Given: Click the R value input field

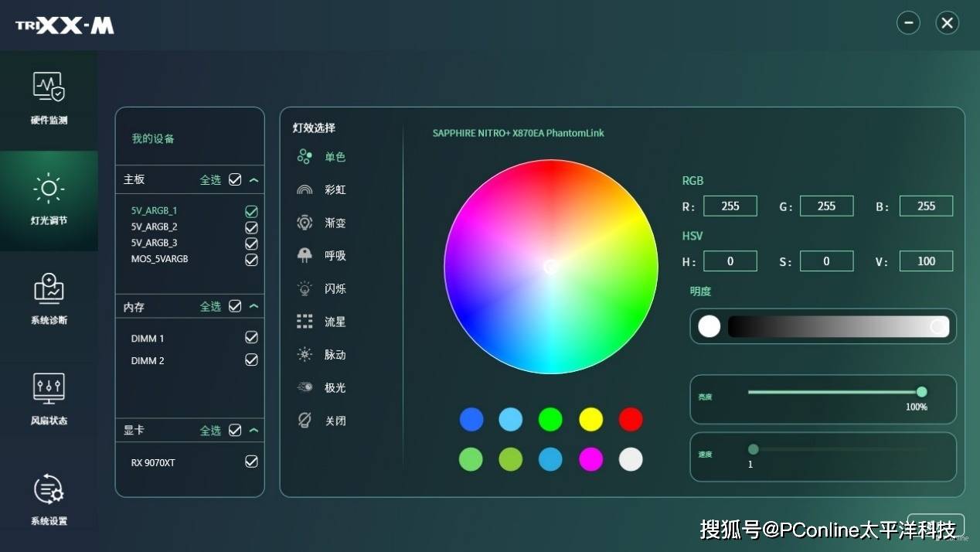Looking at the screenshot, I should 730,206.
